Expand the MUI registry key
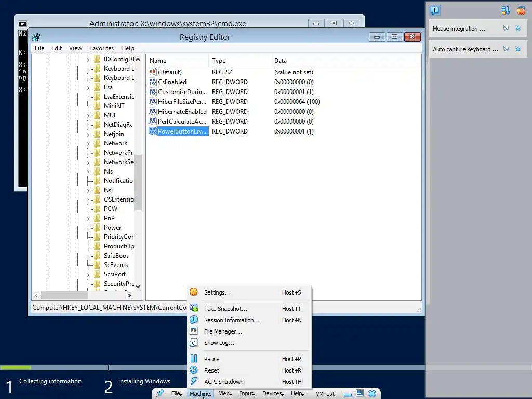The width and height of the screenshot is (532, 399). 88,116
